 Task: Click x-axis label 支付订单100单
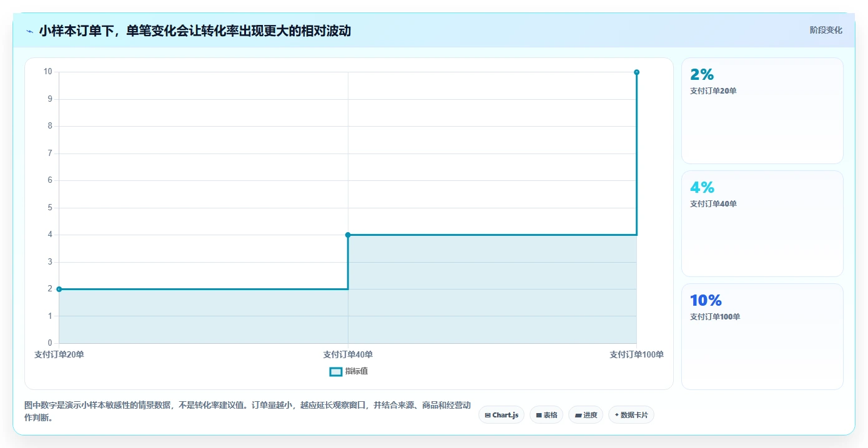(x=636, y=354)
